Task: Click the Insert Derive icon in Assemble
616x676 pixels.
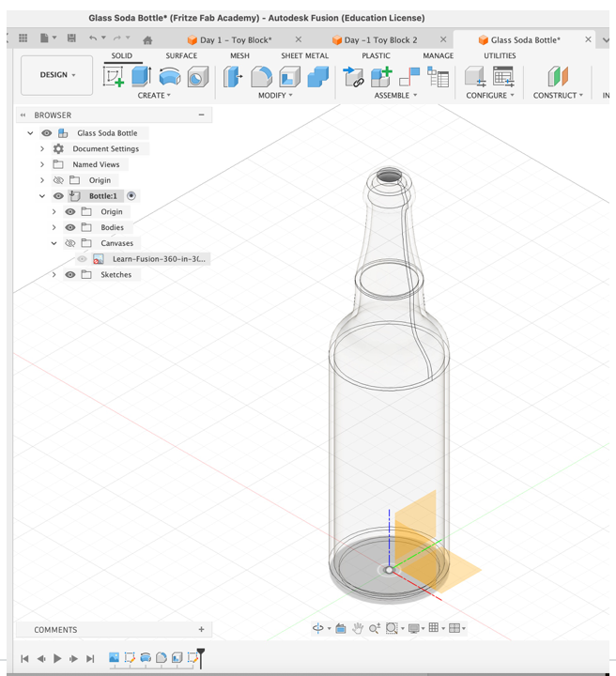Action: 353,77
